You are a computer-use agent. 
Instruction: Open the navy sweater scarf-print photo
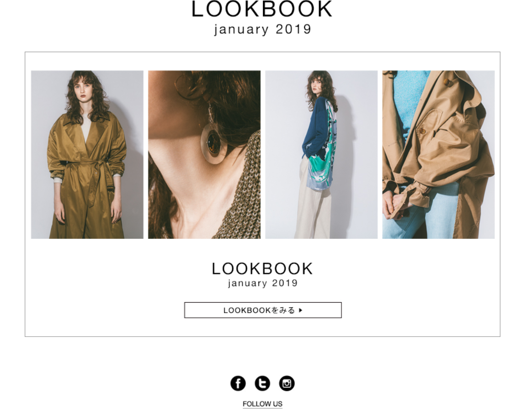(x=321, y=154)
